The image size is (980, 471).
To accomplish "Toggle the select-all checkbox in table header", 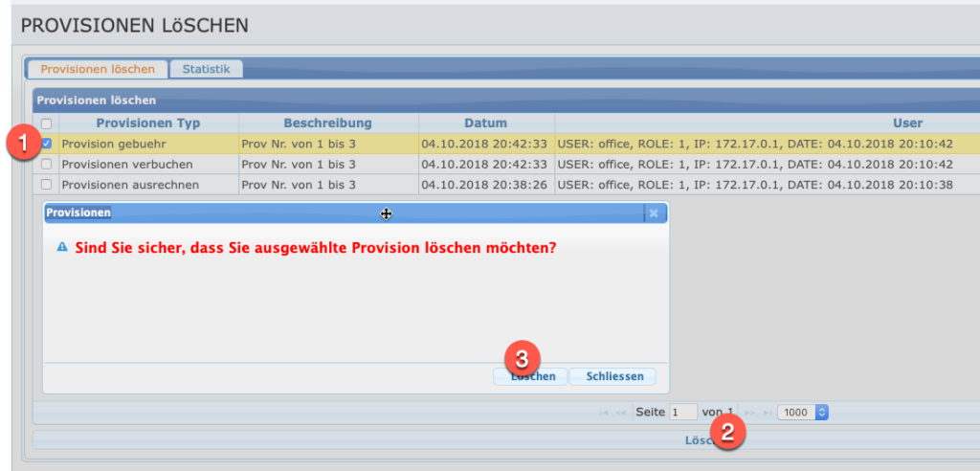I will (x=46, y=123).
